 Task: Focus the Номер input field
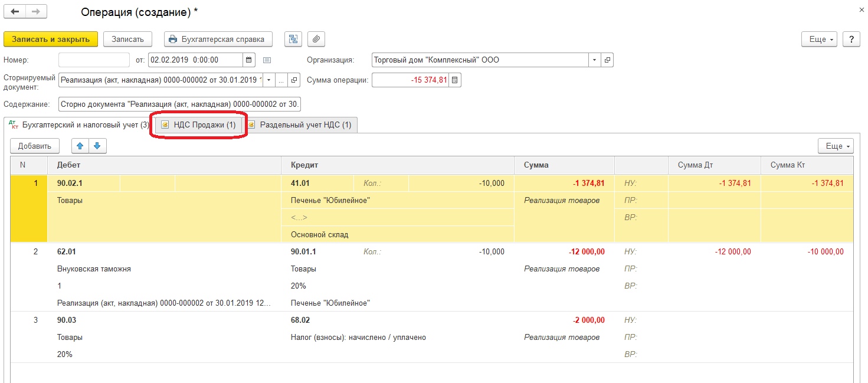pyautogui.click(x=94, y=60)
